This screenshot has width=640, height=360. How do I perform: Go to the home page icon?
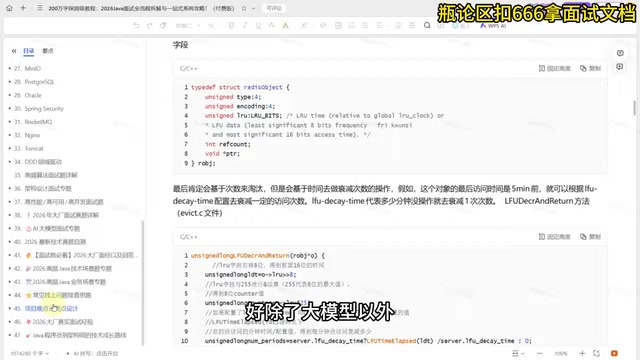click(9, 8)
